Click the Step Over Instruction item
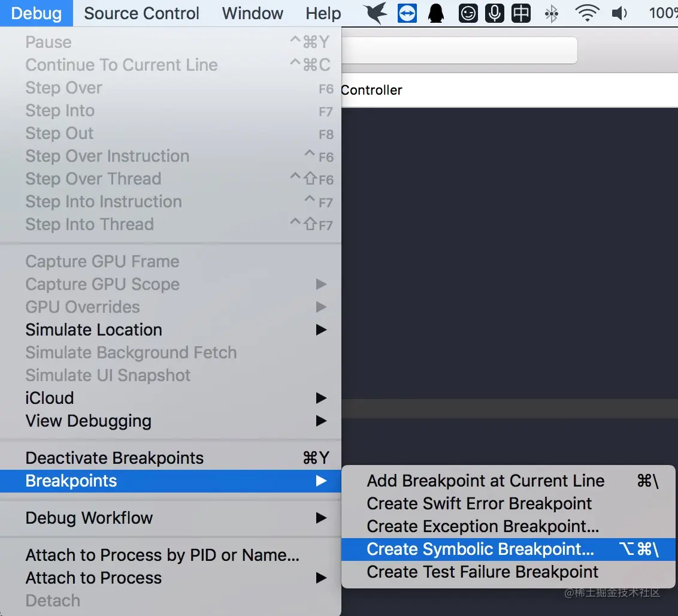The width and height of the screenshot is (678, 616). 170,156
